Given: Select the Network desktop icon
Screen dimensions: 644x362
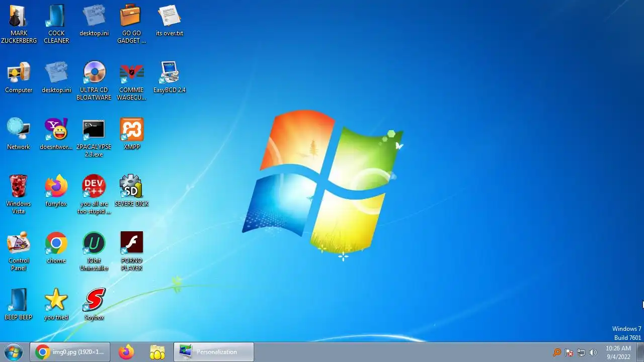Looking at the screenshot, I should [x=19, y=134].
